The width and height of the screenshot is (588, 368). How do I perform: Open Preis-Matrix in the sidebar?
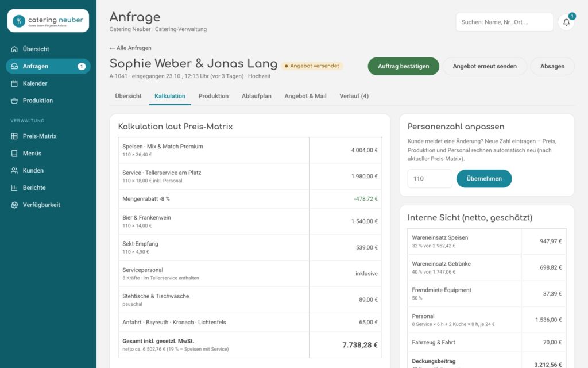point(48,136)
